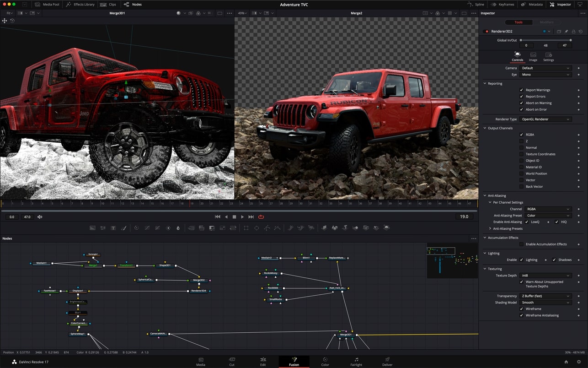
Task: Select the Merge3D1 node in the node graph
Action: 346,335
